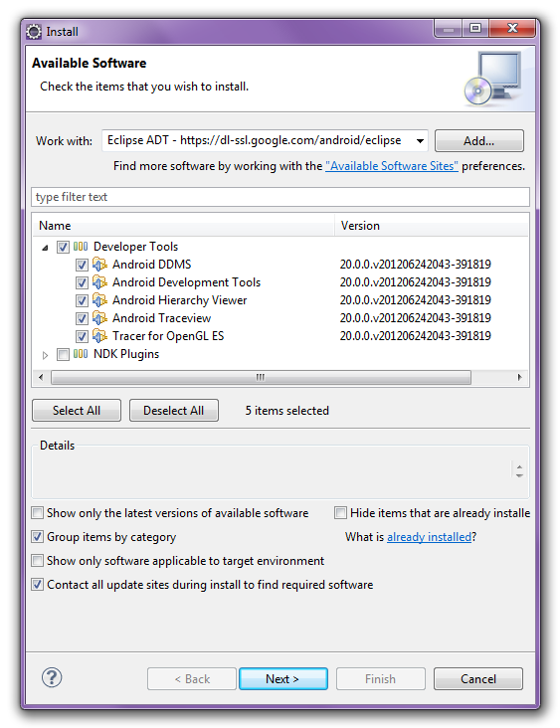Enable show only software applicable to target
The width and height of the screenshot is (560, 728).
pos(37,561)
